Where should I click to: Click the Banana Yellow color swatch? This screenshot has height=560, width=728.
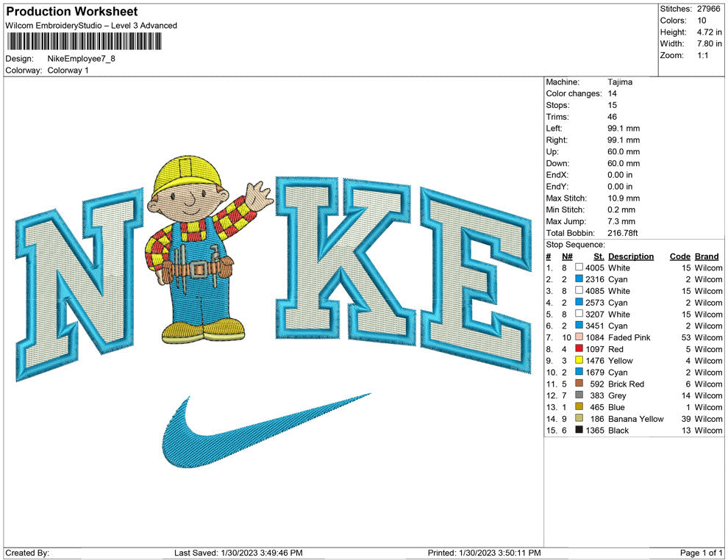click(579, 418)
